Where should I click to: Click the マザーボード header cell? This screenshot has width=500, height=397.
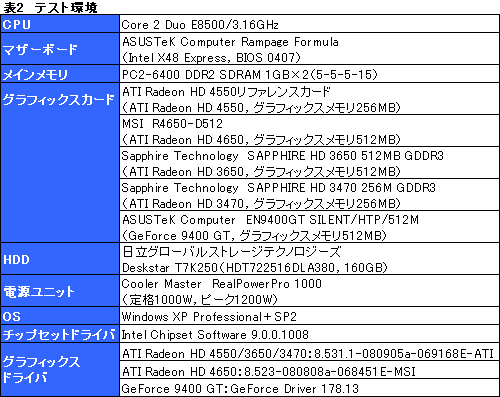[60, 49]
